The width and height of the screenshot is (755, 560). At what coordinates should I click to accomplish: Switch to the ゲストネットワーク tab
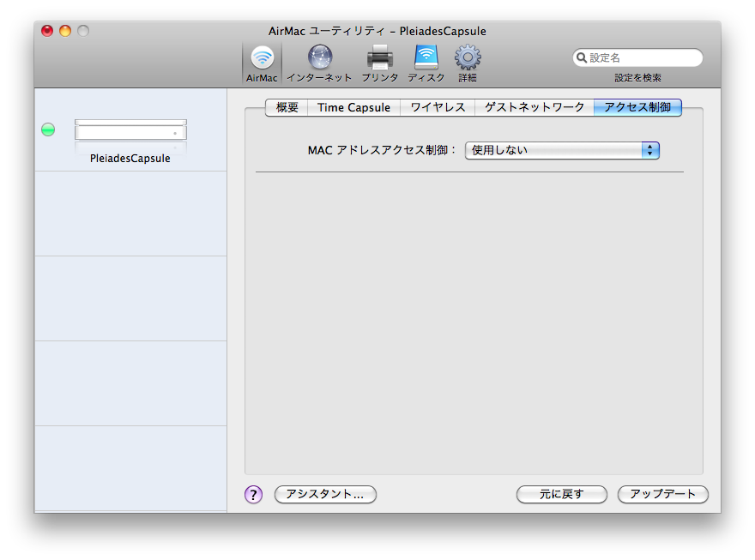(535, 107)
